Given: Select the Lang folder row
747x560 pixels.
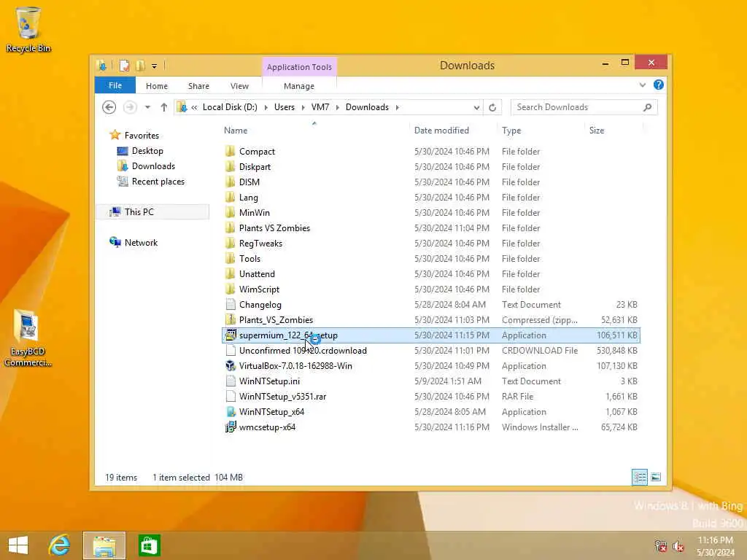Looking at the screenshot, I should (x=430, y=197).
